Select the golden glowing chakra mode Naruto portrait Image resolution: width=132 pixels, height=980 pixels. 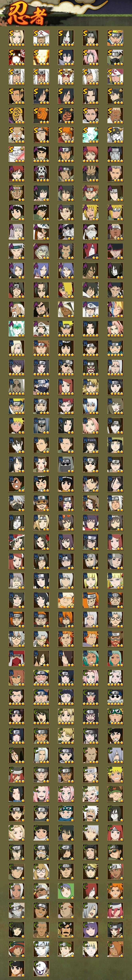(41, 57)
